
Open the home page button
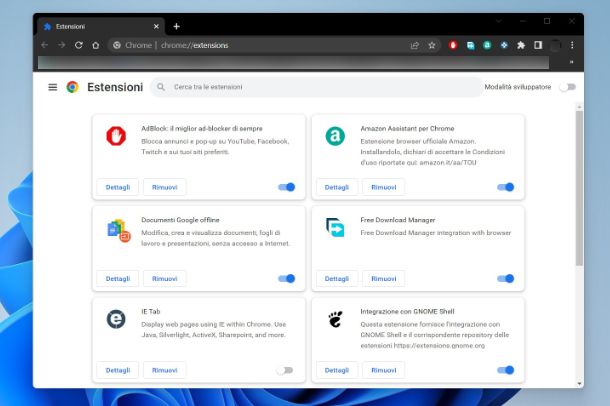[x=96, y=45]
